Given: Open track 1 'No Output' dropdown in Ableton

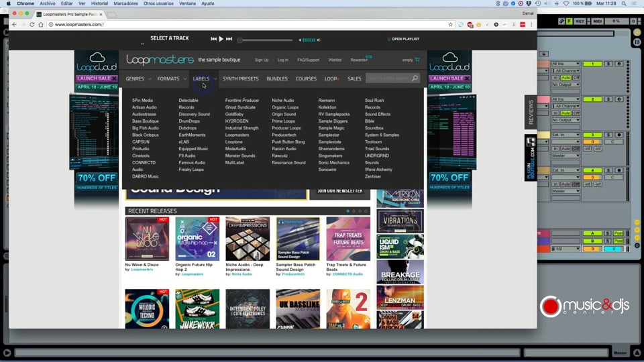Looking at the screenshot, I should tap(566, 84).
